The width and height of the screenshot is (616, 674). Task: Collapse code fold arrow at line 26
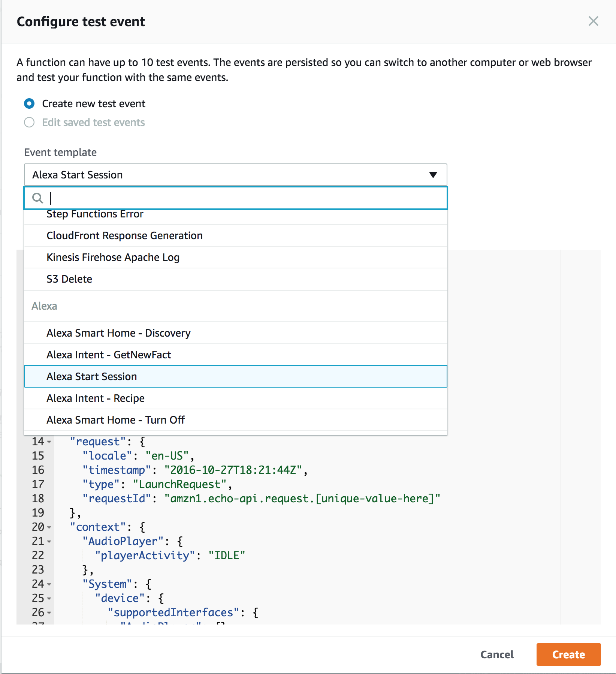(49, 613)
